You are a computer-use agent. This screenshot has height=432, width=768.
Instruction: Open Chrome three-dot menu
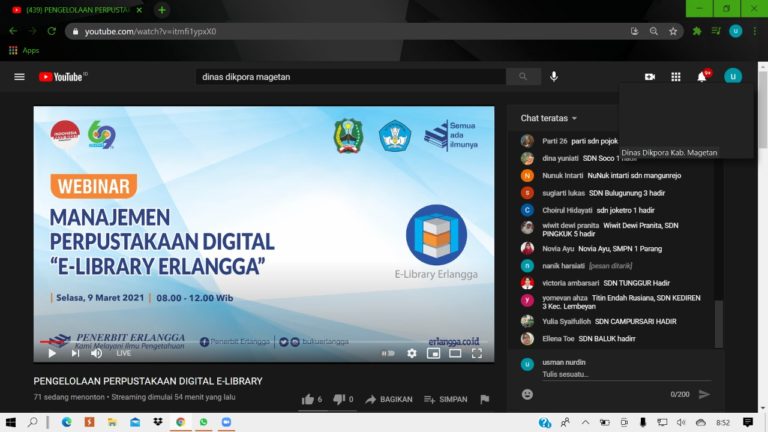[755, 31]
